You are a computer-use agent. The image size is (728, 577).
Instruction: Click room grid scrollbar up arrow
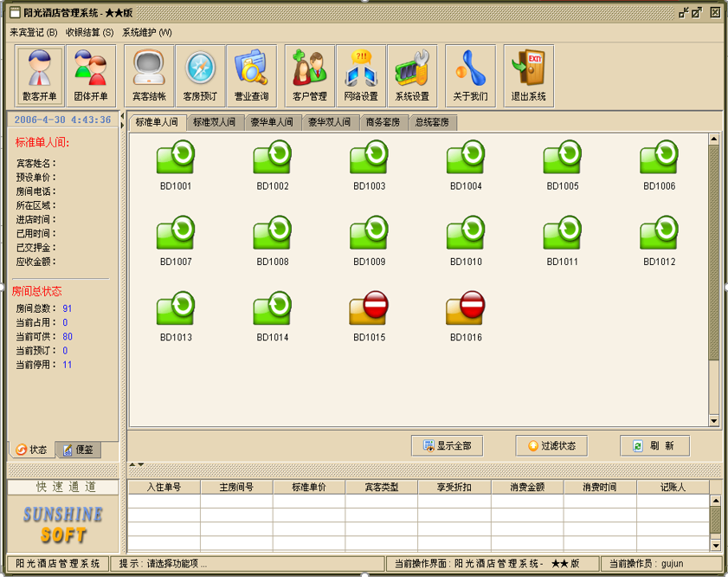pyautogui.click(x=714, y=139)
